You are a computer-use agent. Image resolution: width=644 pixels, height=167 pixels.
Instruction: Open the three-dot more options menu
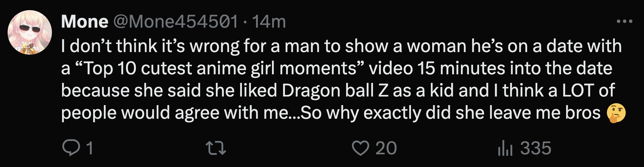point(624,22)
